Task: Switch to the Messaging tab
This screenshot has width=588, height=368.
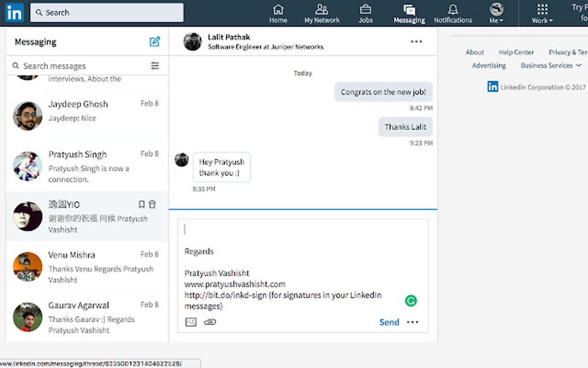Action: 409,13
